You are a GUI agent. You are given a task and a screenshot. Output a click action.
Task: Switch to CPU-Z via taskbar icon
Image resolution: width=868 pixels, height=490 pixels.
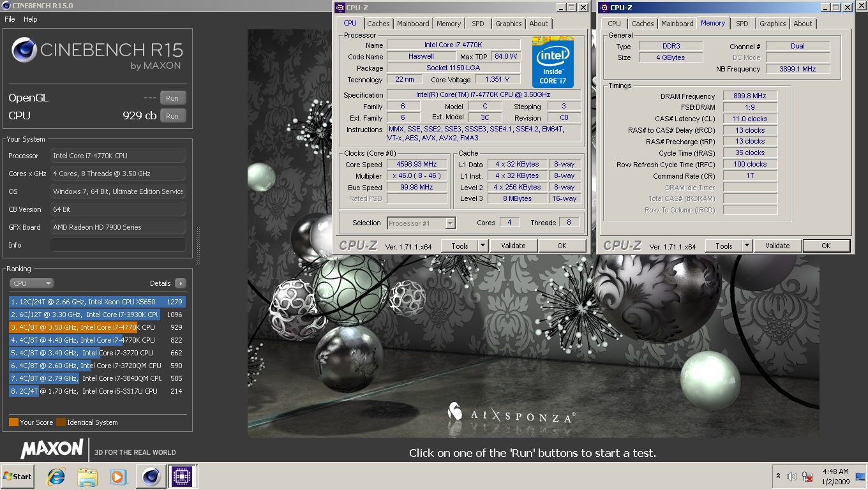tap(181, 476)
